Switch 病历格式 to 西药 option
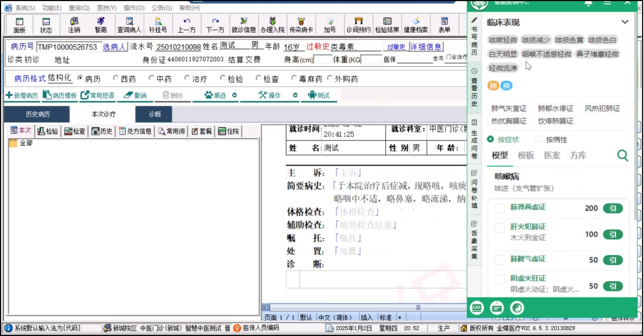 [116, 78]
